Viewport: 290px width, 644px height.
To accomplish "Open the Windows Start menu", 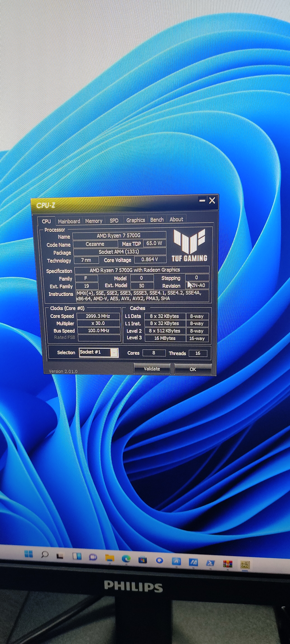I will [29, 554].
